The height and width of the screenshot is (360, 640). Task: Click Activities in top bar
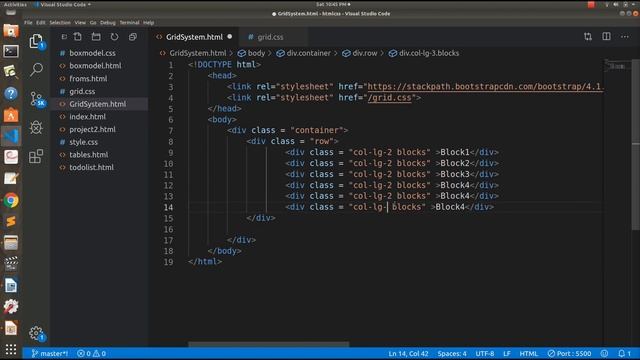[x=15, y=4]
